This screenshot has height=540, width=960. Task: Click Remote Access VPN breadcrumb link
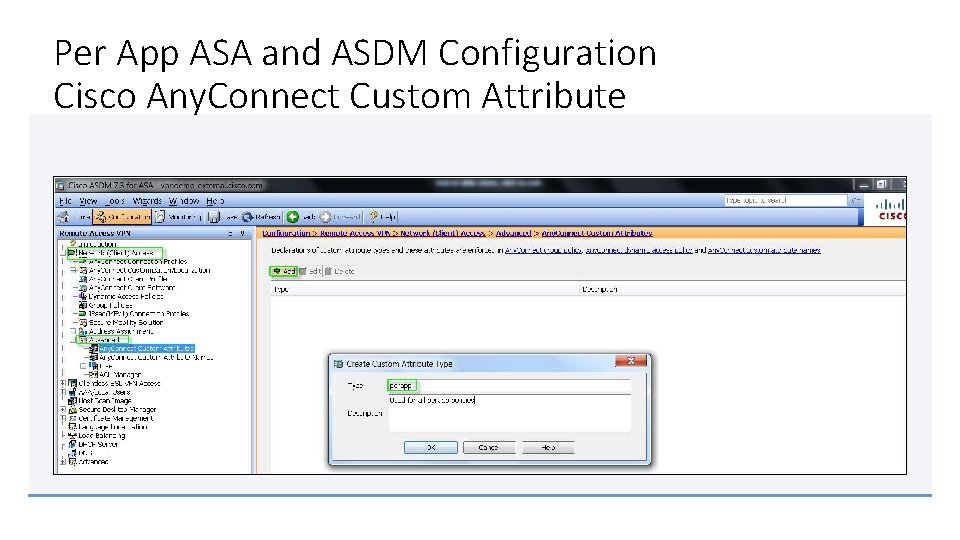(x=356, y=233)
